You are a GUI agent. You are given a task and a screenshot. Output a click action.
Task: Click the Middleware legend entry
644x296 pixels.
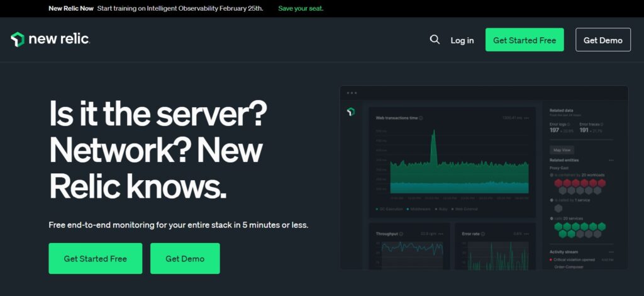click(x=418, y=209)
